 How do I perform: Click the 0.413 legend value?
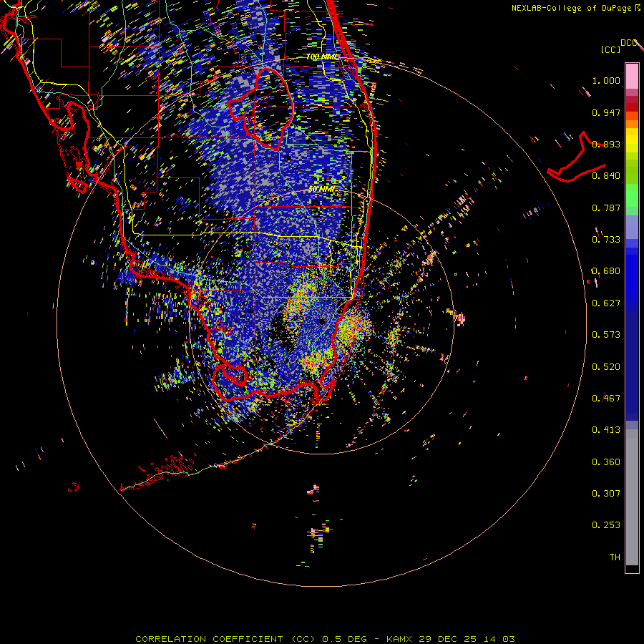(x=606, y=430)
